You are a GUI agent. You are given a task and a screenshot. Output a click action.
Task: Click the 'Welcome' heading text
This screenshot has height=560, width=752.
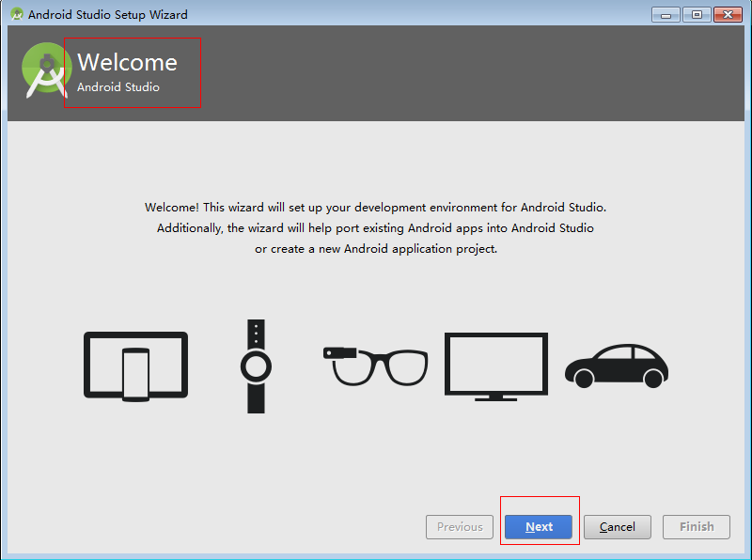pyautogui.click(x=128, y=62)
